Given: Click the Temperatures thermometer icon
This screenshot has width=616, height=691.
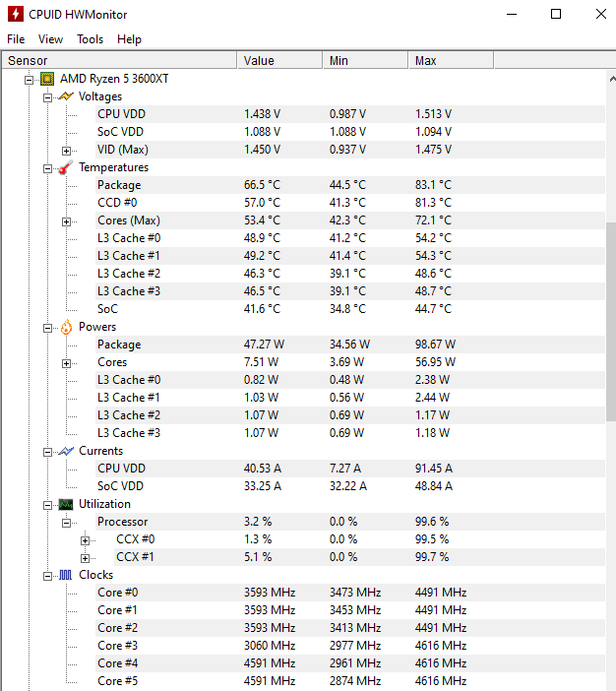Looking at the screenshot, I should click(x=66, y=167).
